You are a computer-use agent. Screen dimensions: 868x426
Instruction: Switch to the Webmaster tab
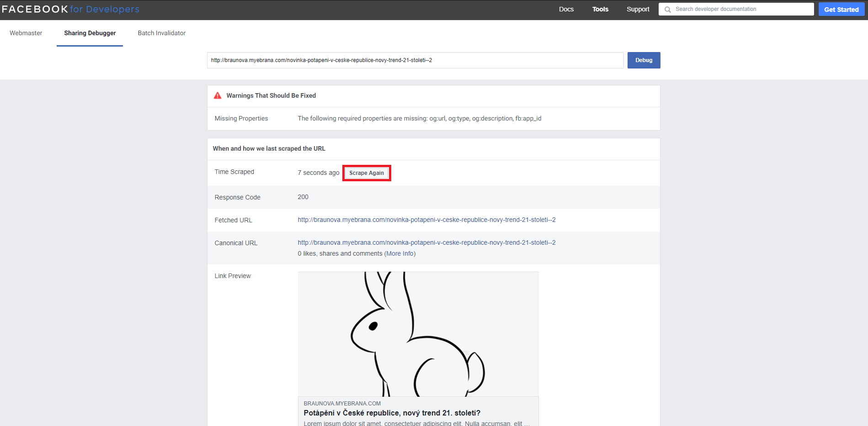click(26, 33)
